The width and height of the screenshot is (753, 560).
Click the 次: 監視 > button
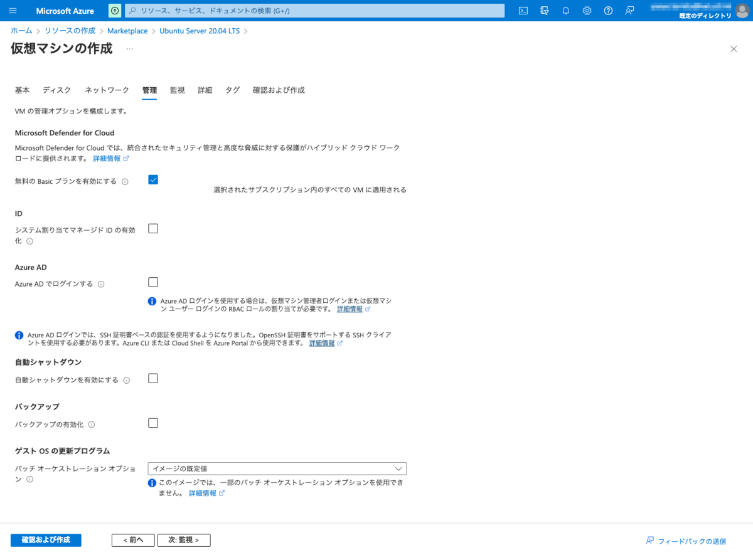click(x=184, y=540)
